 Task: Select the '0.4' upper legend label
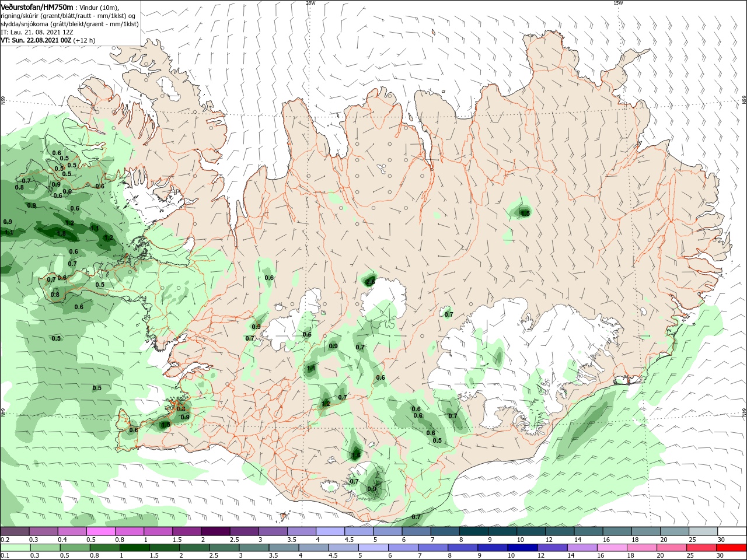tap(62, 540)
